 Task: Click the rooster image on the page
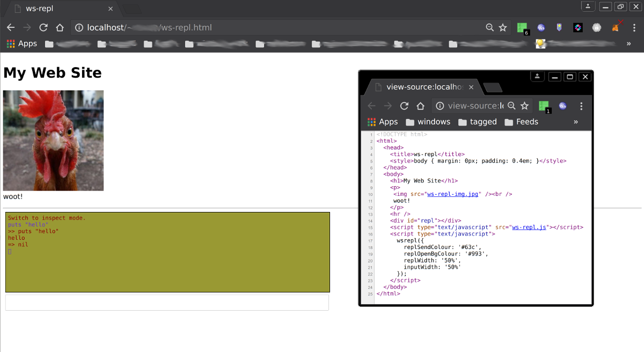click(53, 141)
